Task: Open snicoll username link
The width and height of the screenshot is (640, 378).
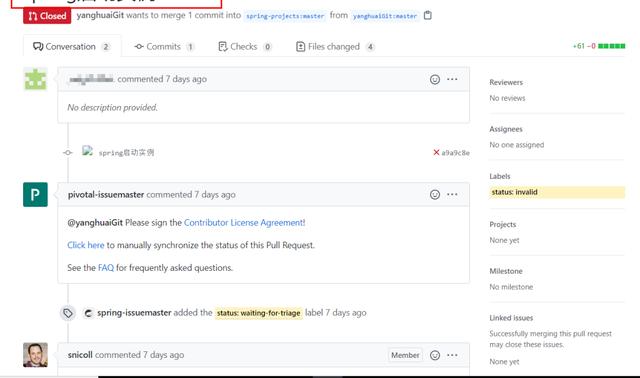Action: [80, 355]
